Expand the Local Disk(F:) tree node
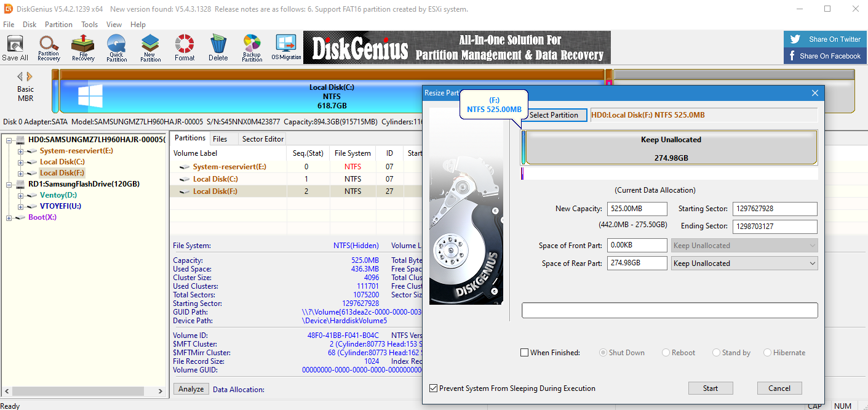Image resolution: width=868 pixels, height=410 pixels. pyautogui.click(x=20, y=173)
